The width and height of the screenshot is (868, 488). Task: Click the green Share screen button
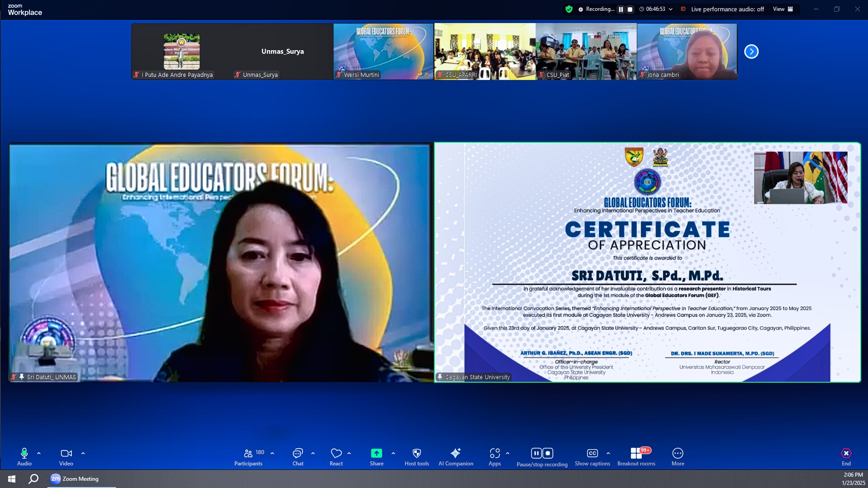click(377, 456)
